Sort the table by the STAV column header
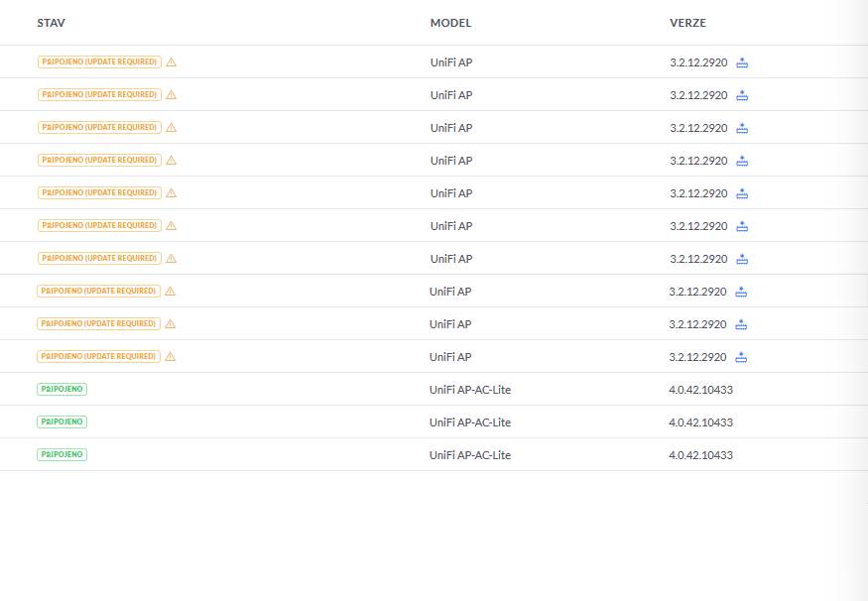Image resolution: width=868 pixels, height=601 pixels. tap(51, 23)
